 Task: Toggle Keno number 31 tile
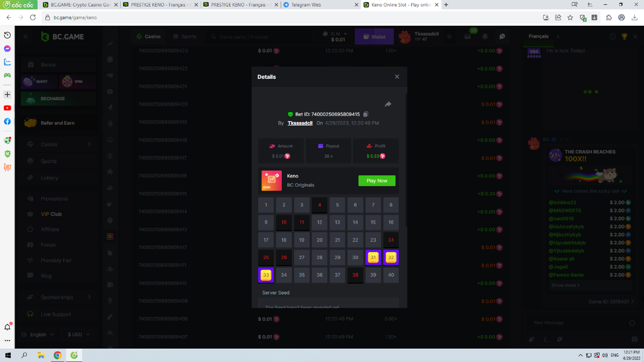click(373, 257)
